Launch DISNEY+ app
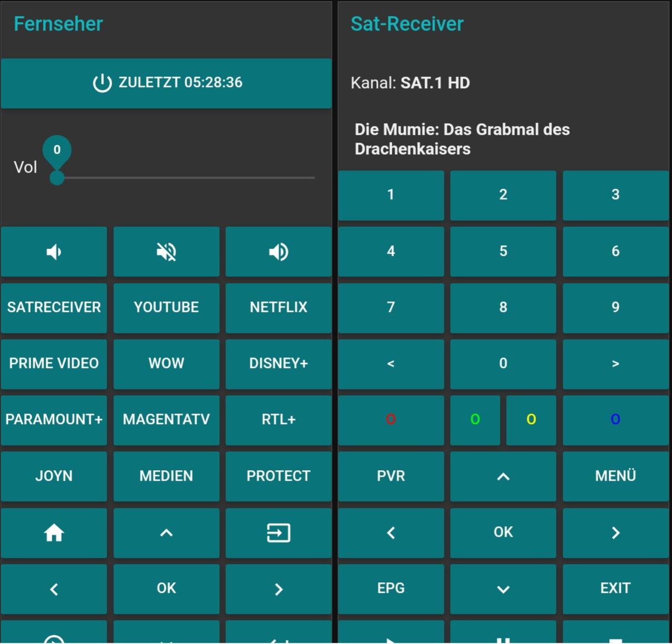Screen dimensions: 672x644 [x=279, y=364]
